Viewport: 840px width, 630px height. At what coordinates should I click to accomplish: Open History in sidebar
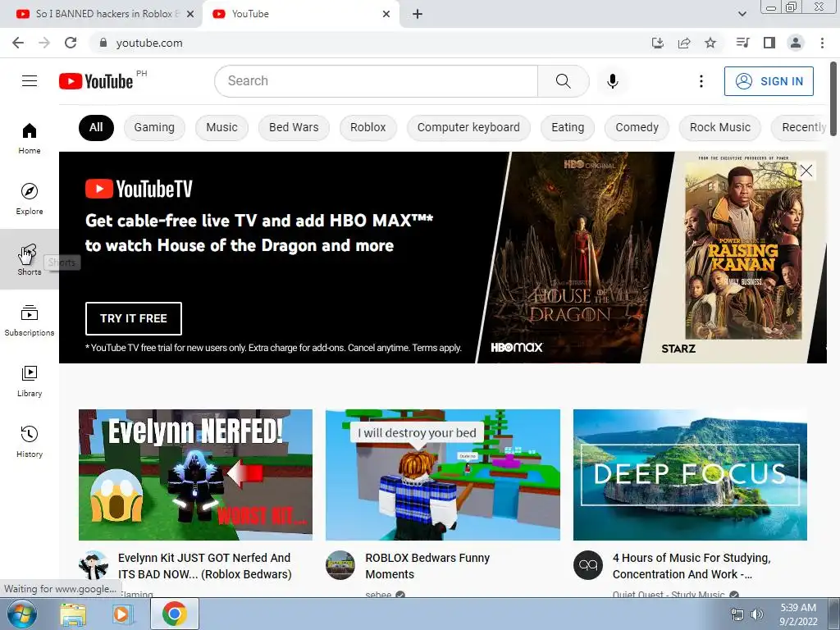pos(30,441)
